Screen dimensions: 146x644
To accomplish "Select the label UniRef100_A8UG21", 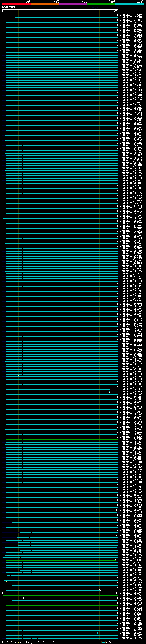I will tap(131, 409).
